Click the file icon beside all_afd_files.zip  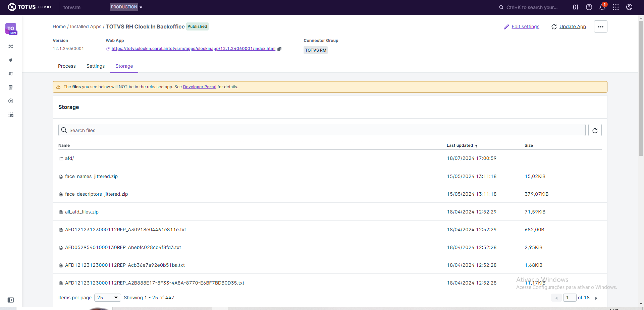[x=61, y=212]
